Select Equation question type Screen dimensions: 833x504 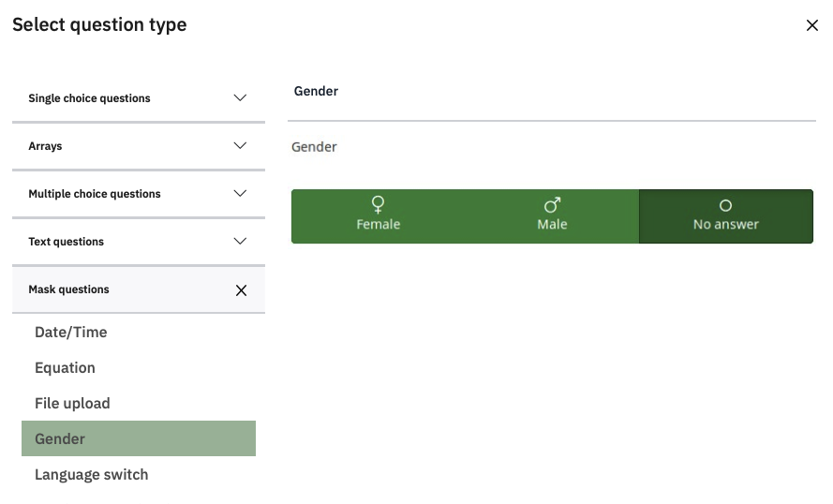pos(65,367)
